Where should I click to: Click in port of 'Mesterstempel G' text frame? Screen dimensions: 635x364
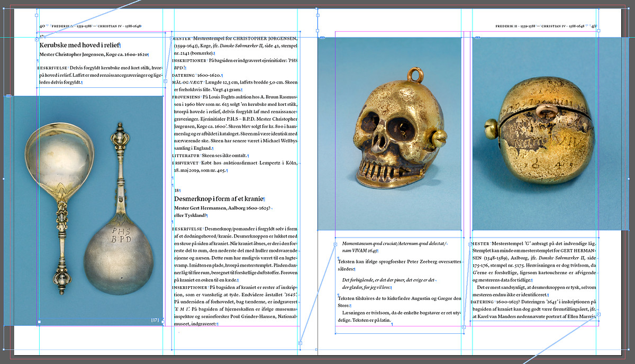[x=470, y=244]
